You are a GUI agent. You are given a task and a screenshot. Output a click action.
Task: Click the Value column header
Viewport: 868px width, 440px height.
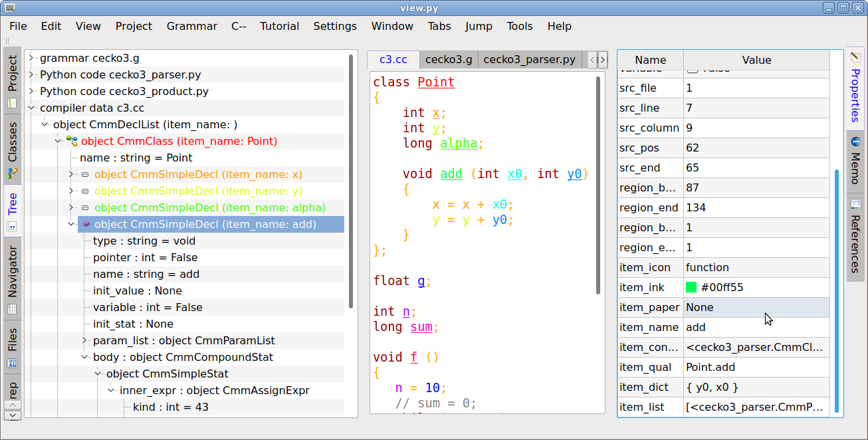(x=756, y=60)
